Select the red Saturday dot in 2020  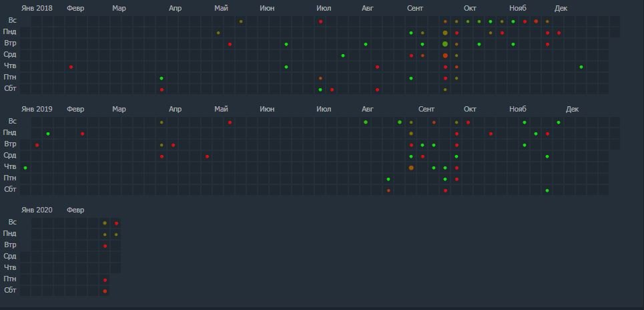click(x=105, y=291)
